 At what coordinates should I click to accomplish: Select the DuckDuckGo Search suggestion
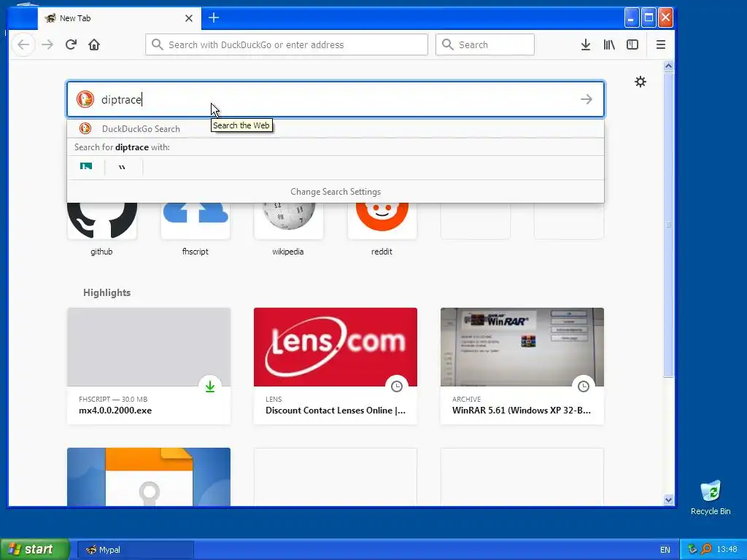coord(336,128)
